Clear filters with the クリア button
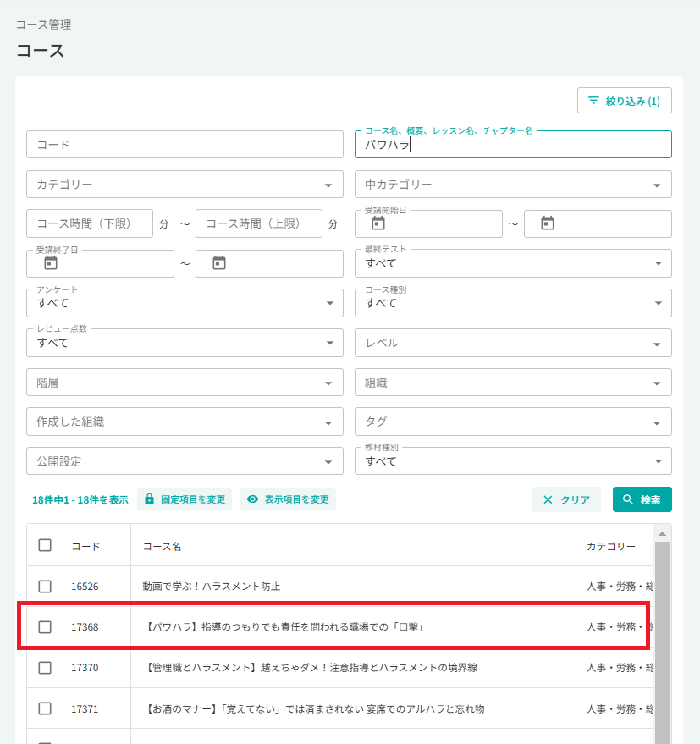The width and height of the screenshot is (700, 744). point(566,499)
